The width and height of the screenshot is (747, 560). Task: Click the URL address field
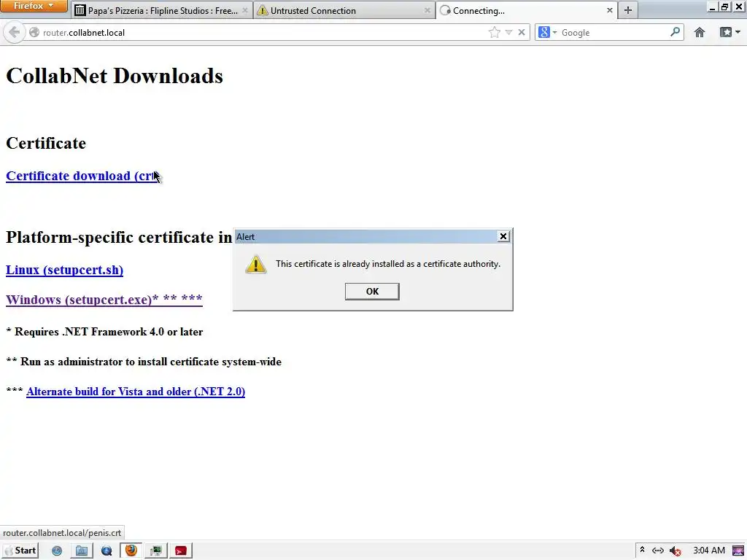tap(262, 32)
